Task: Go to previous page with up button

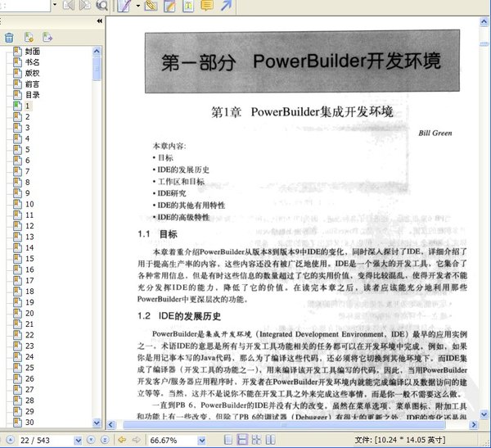Action: click(x=10, y=440)
